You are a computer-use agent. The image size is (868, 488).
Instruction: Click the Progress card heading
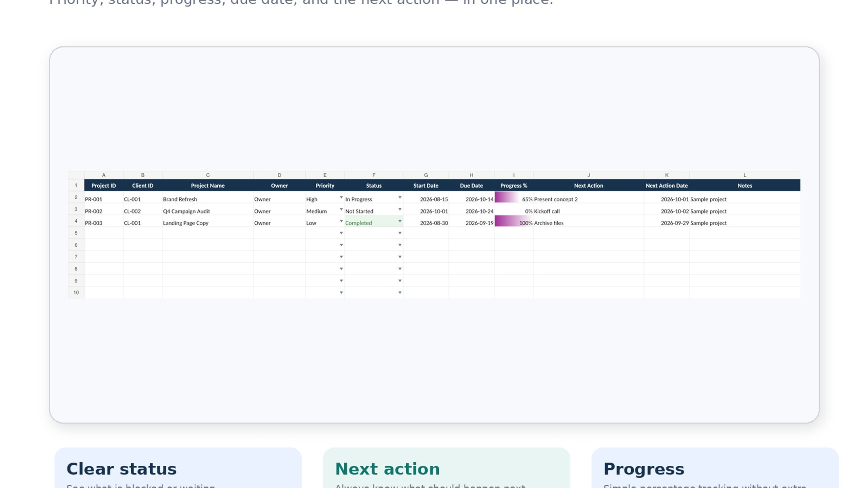click(x=644, y=470)
